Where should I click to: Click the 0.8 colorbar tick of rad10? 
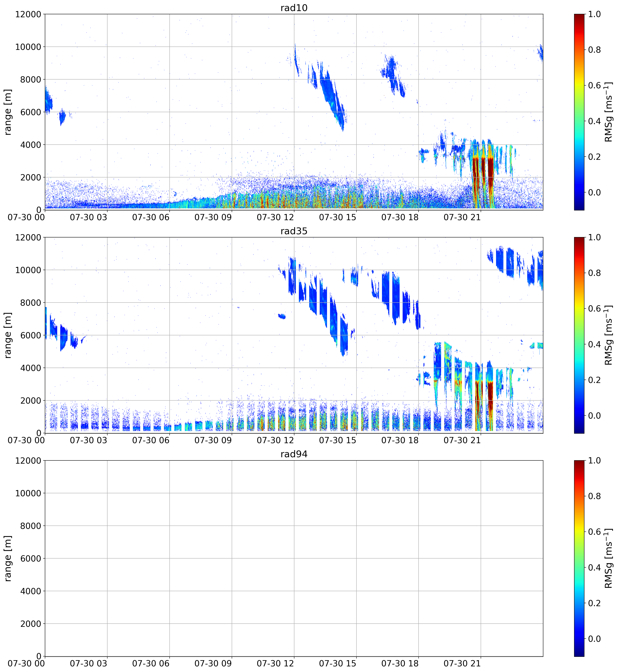click(595, 50)
